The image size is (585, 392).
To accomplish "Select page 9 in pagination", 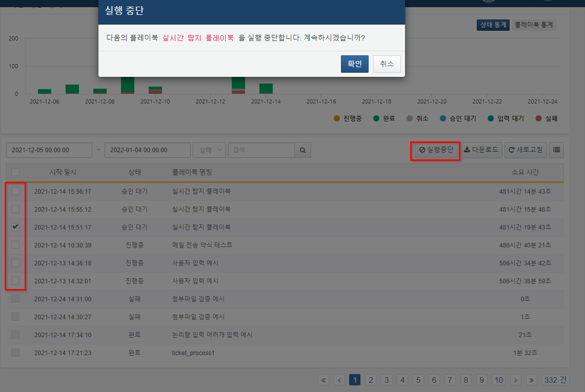I will [x=481, y=380].
